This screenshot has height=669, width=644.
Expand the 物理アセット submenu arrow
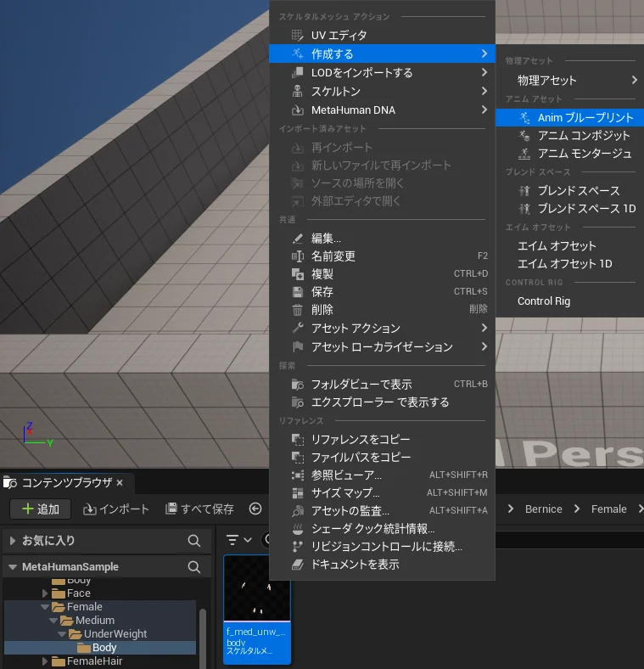pyautogui.click(x=635, y=80)
